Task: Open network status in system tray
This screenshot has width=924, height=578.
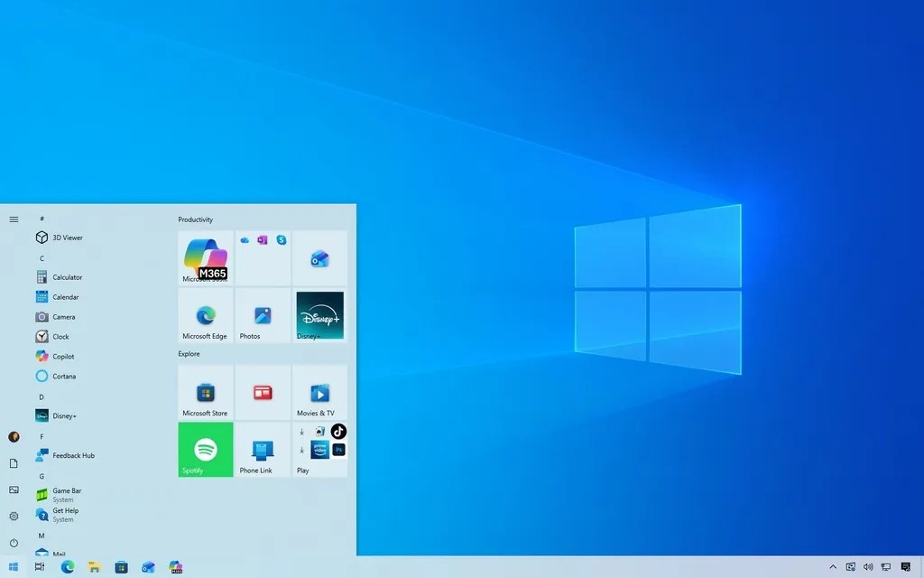Action: click(x=886, y=567)
